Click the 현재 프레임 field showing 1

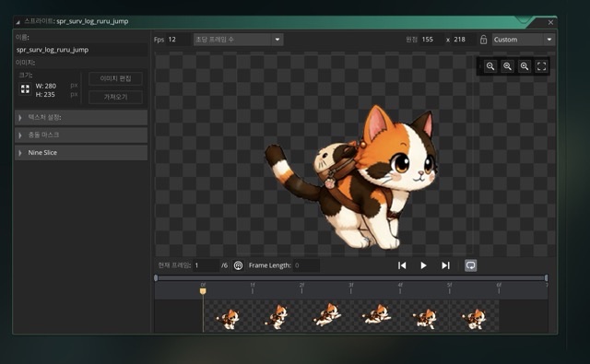(x=206, y=265)
